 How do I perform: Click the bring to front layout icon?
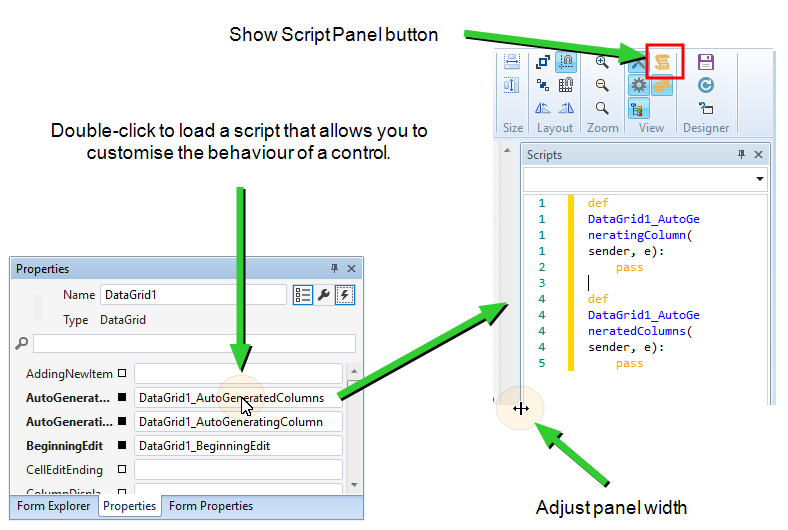click(543, 62)
